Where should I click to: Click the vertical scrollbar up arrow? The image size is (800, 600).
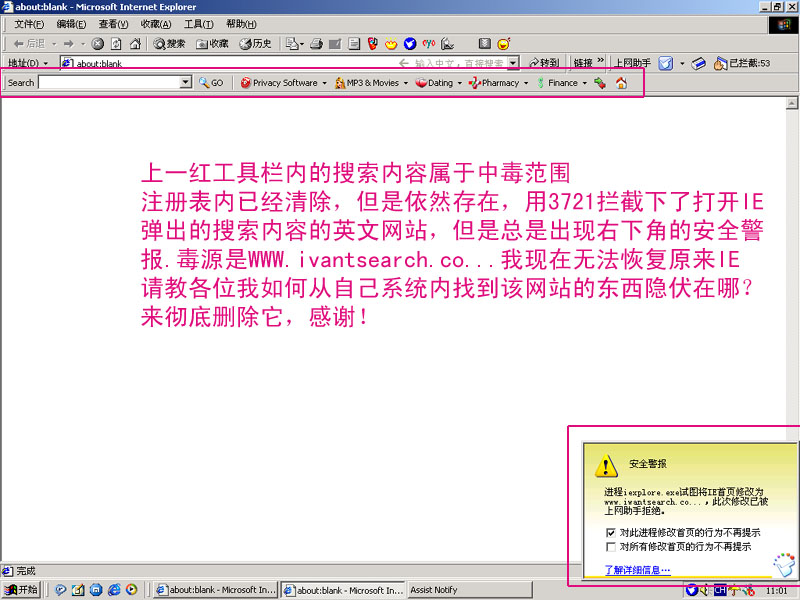pyautogui.click(x=792, y=103)
